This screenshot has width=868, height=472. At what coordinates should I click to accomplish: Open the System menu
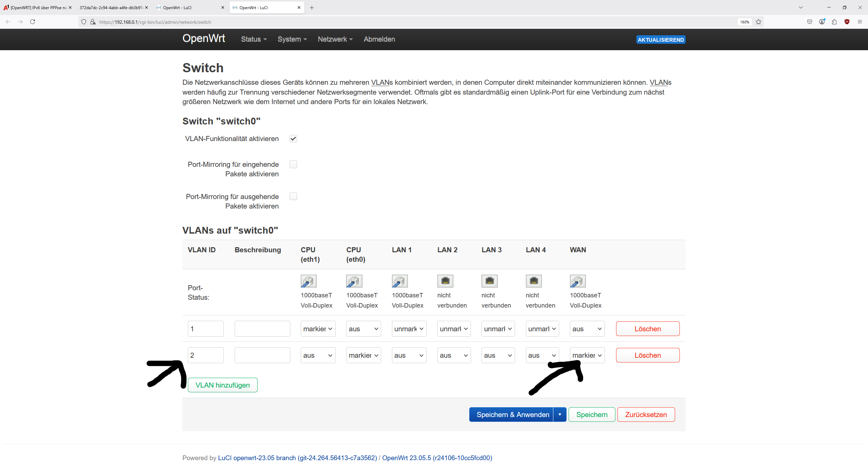coord(292,39)
